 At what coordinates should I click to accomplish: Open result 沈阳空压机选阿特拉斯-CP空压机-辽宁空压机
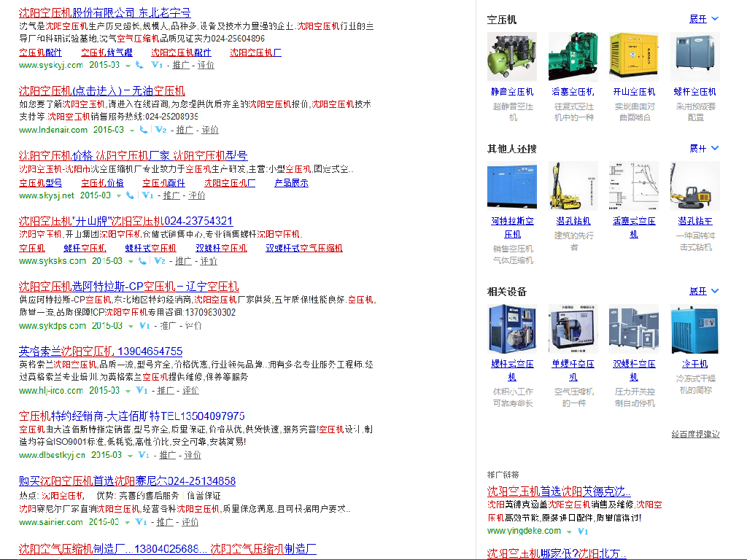pyautogui.click(x=128, y=286)
